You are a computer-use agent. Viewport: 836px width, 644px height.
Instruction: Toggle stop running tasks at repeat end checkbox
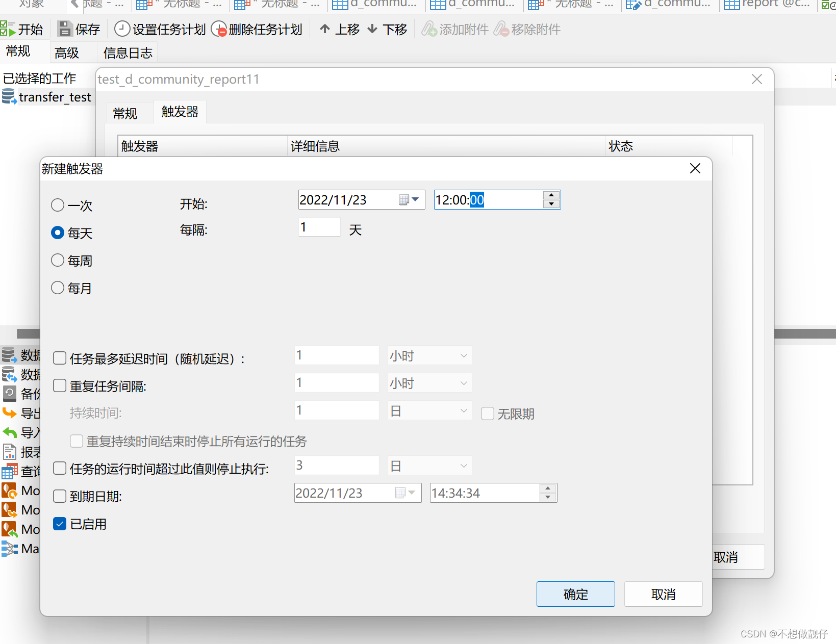pyautogui.click(x=77, y=441)
